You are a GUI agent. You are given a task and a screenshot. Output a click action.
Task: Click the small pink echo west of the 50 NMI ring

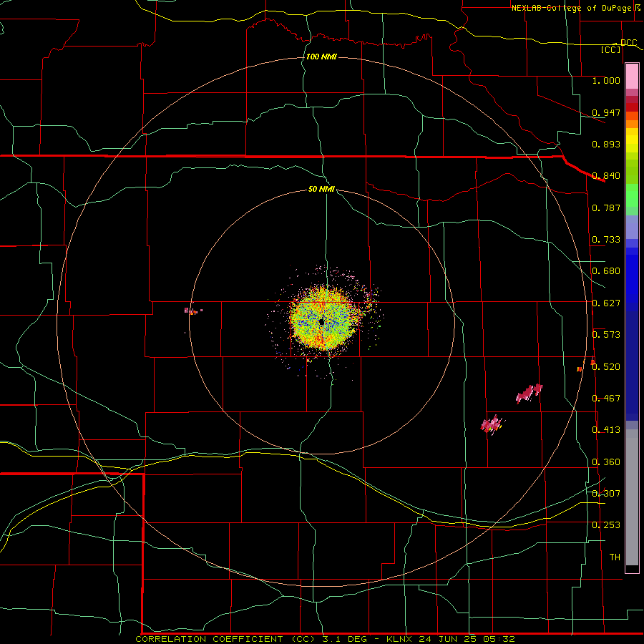tap(192, 311)
